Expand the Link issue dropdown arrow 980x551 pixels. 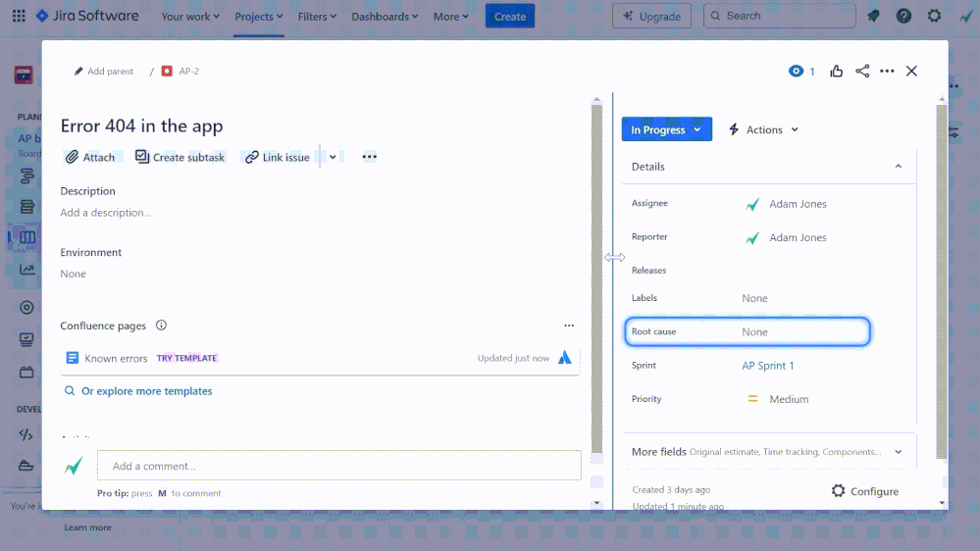[333, 158]
